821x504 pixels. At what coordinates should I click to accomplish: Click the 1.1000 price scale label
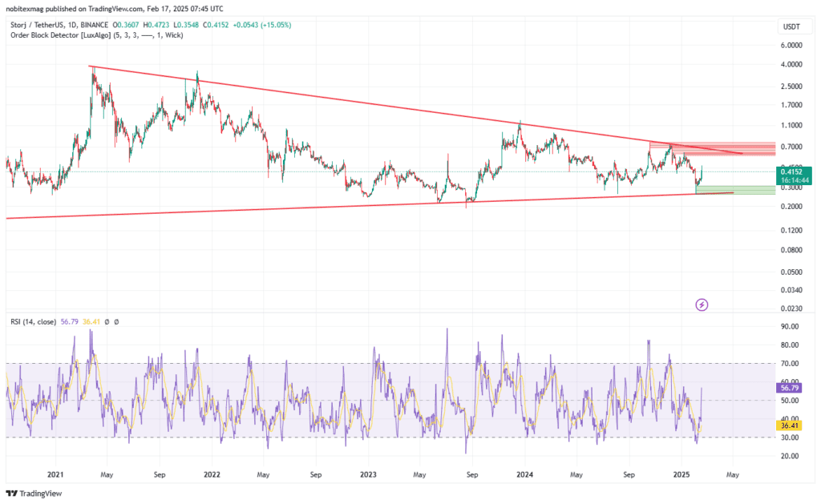(791, 126)
